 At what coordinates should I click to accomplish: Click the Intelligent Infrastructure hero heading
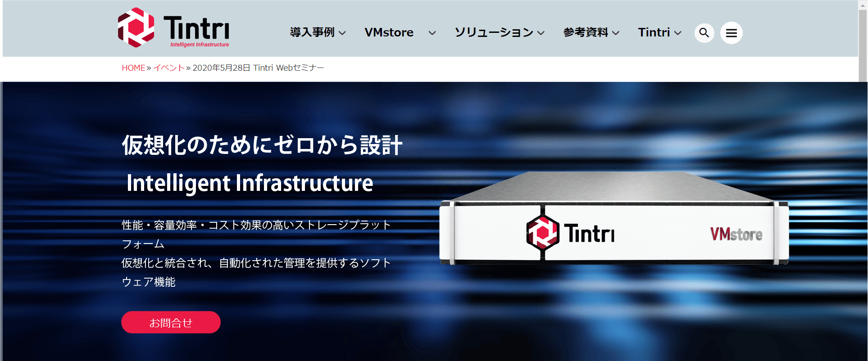[x=250, y=183]
